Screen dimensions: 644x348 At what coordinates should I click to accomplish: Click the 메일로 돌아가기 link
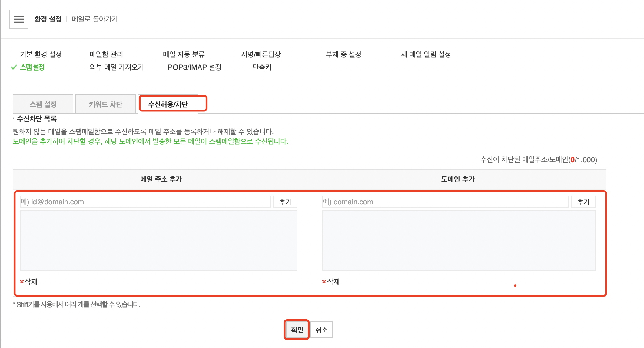tap(95, 19)
